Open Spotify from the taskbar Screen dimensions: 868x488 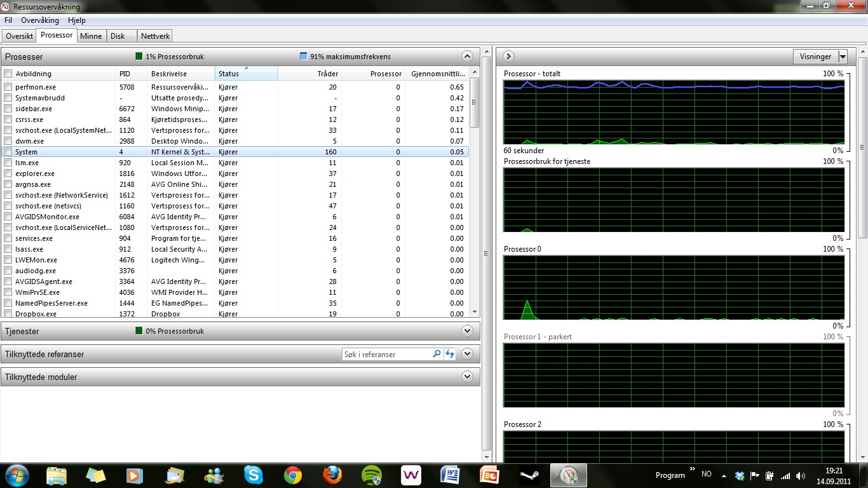pos(371,475)
